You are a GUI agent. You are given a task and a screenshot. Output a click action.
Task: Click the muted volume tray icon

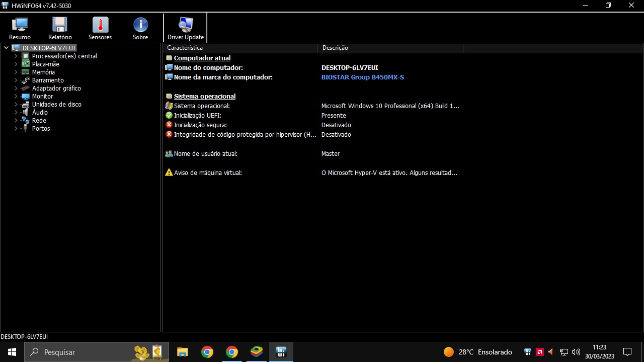pos(551,352)
